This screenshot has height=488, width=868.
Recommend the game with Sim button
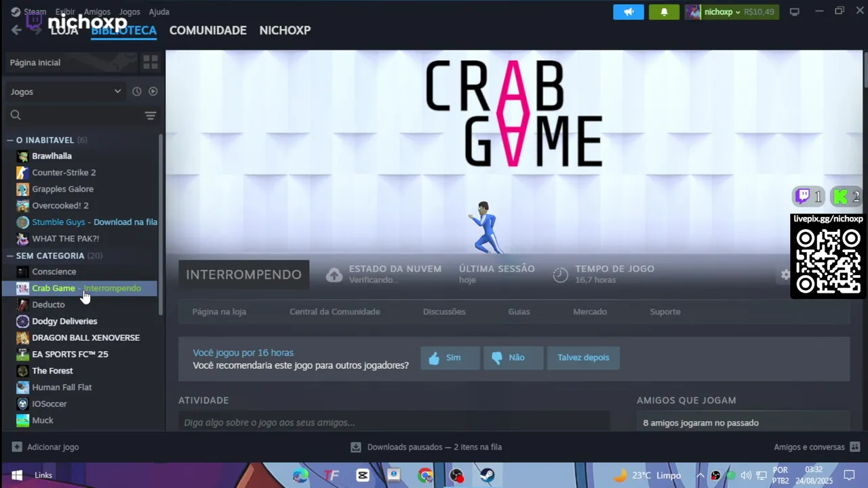click(x=450, y=358)
